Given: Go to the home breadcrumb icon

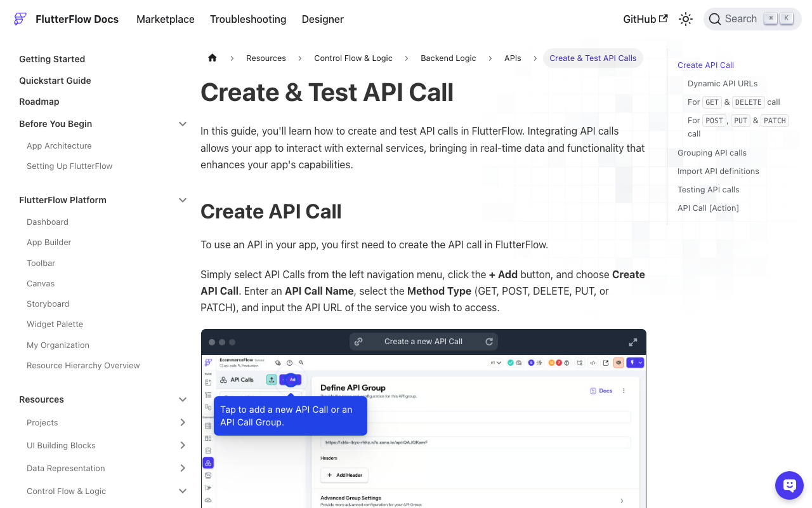Looking at the screenshot, I should pyautogui.click(x=213, y=58).
